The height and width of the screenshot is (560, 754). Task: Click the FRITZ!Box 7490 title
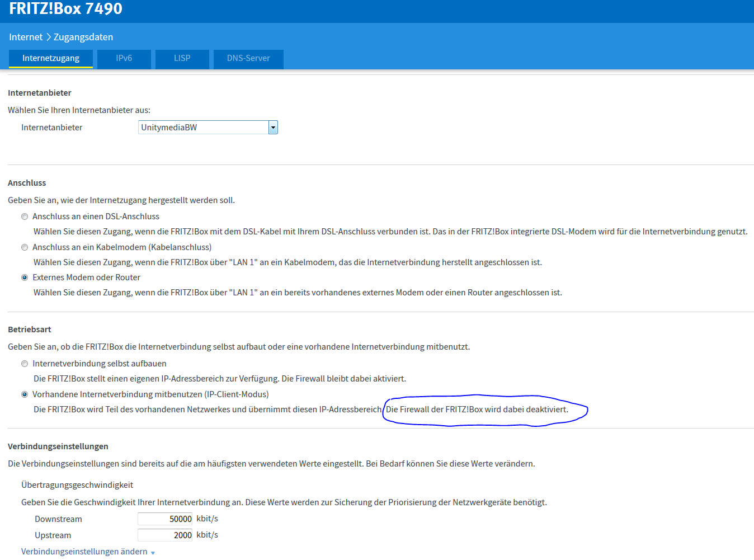(x=65, y=9)
